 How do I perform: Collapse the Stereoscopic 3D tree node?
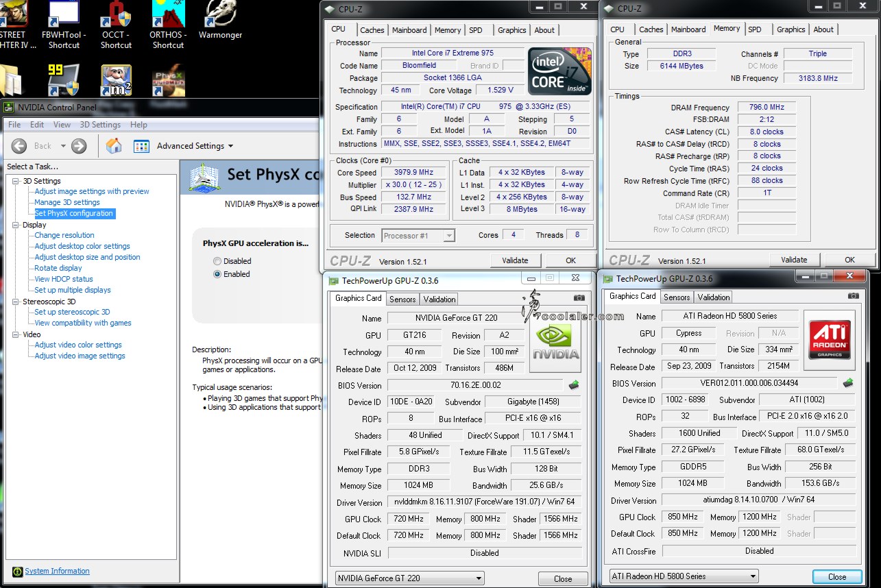point(16,302)
